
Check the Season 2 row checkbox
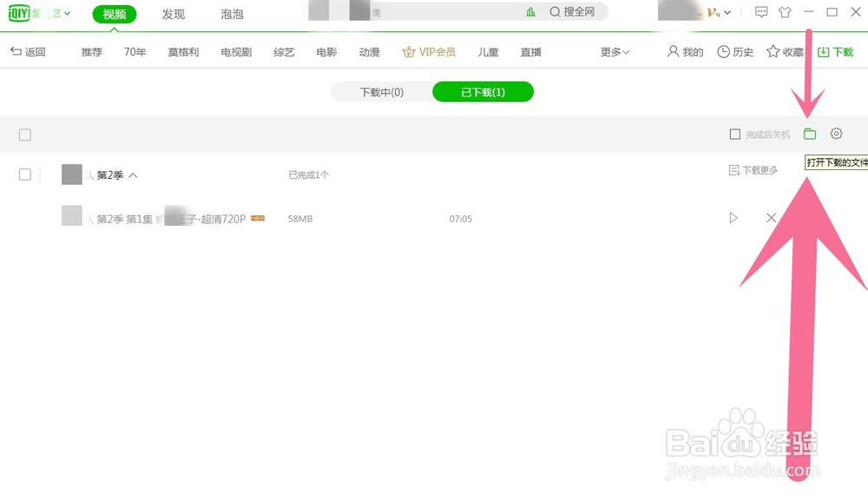[25, 174]
